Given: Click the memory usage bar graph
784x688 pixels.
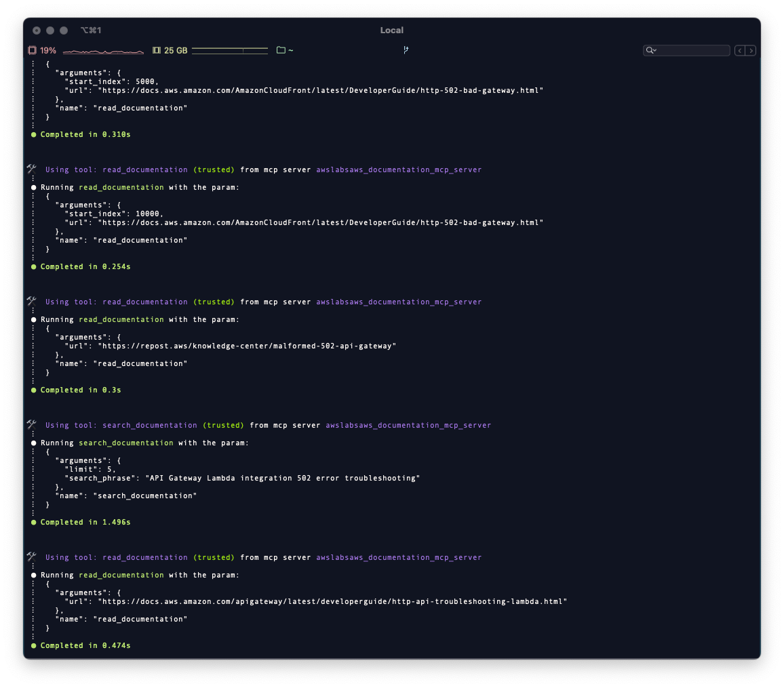Looking at the screenshot, I should point(230,50).
